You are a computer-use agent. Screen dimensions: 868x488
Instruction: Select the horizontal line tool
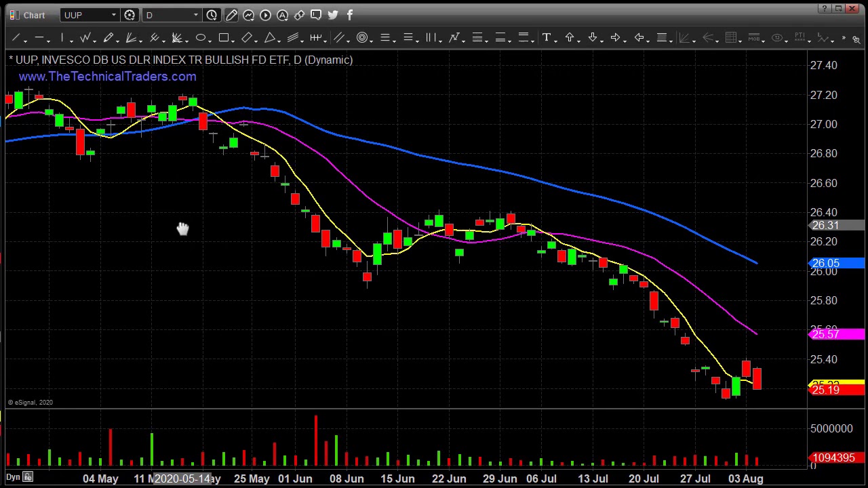[x=39, y=38]
